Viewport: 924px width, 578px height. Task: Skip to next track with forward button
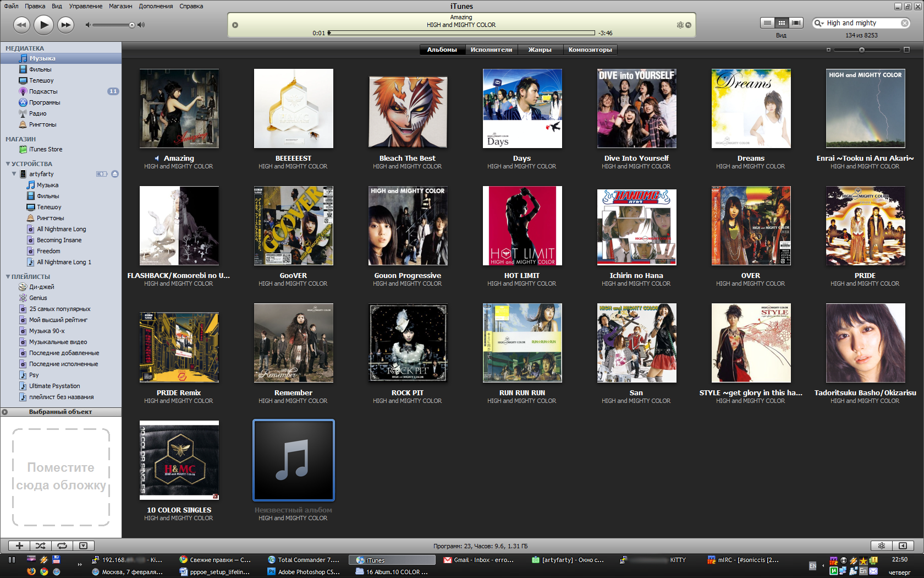coord(65,25)
